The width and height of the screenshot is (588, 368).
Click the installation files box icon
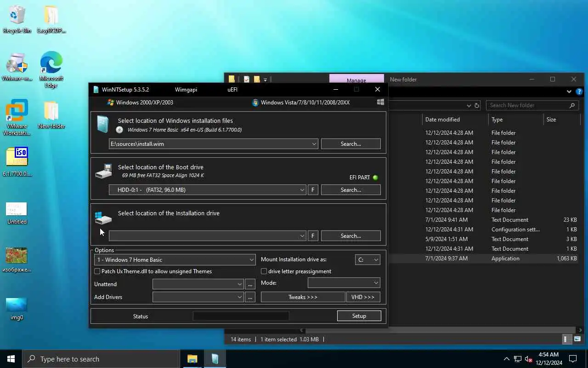tap(102, 124)
